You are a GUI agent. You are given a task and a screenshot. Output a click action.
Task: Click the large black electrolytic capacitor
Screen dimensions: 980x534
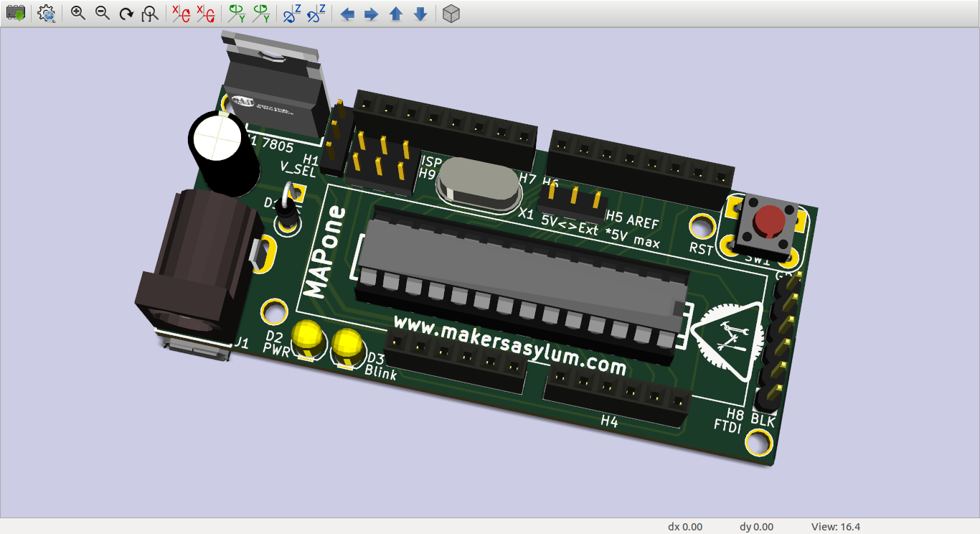pyautogui.click(x=225, y=154)
